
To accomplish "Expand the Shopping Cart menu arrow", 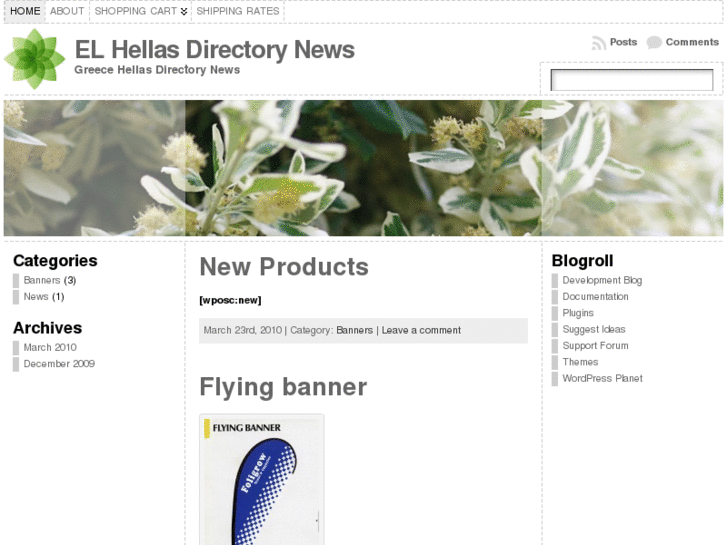I will (184, 12).
